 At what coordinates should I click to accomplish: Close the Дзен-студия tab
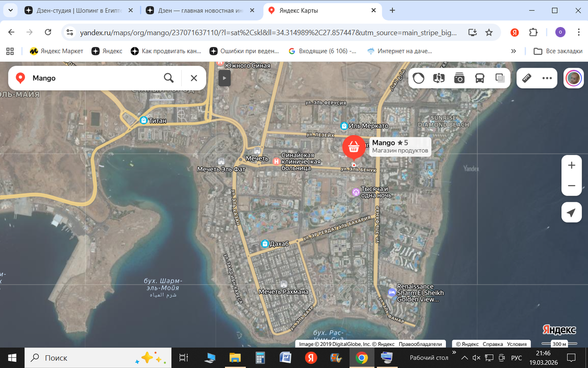click(x=131, y=10)
